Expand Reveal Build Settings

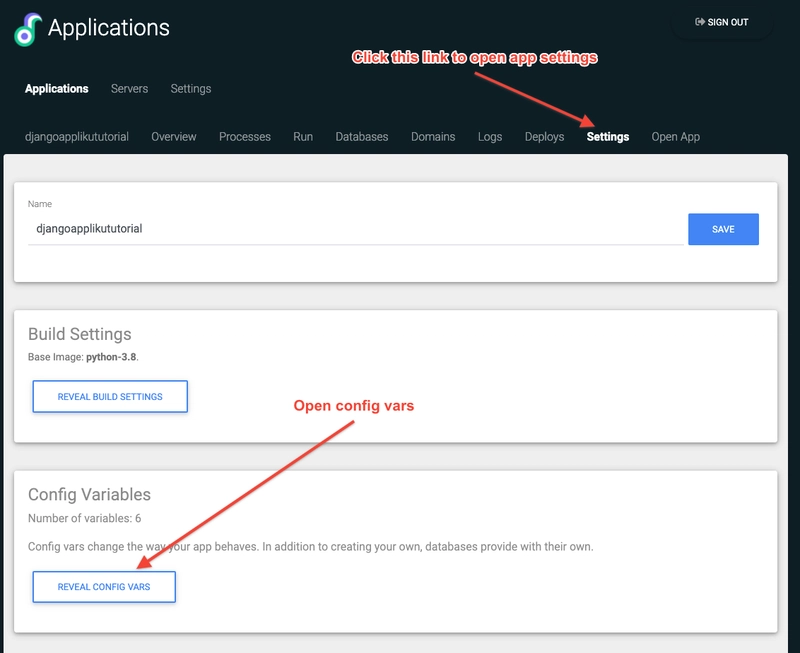(x=110, y=396)
